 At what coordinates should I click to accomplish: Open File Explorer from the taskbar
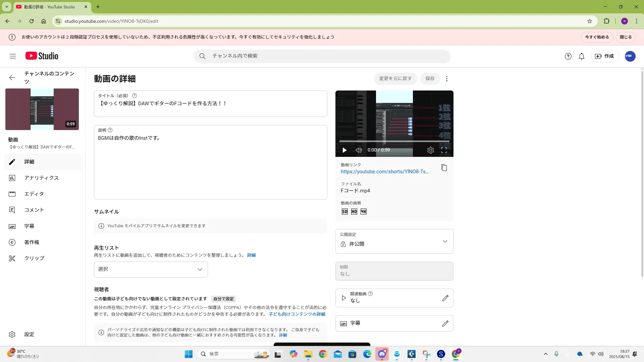coord(308,354)
